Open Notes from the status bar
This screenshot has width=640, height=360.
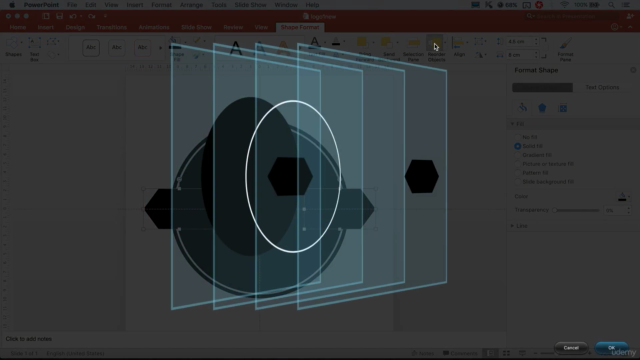point(422,353)
